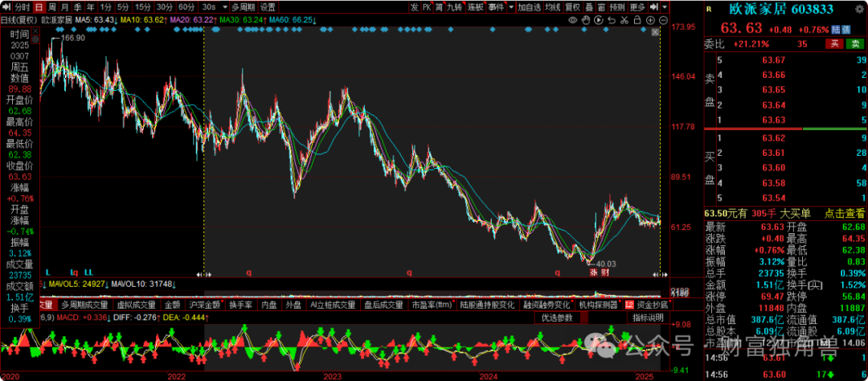Switch to 1分 one-minute period
The height and width of the screenshot is (381, 868).
point(105,7)
